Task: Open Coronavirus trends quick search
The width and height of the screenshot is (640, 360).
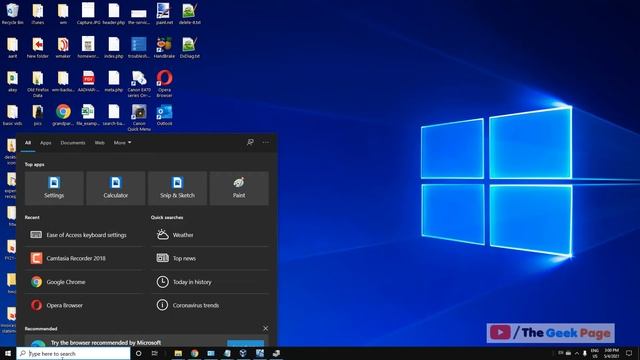Action: click(211, 305)
